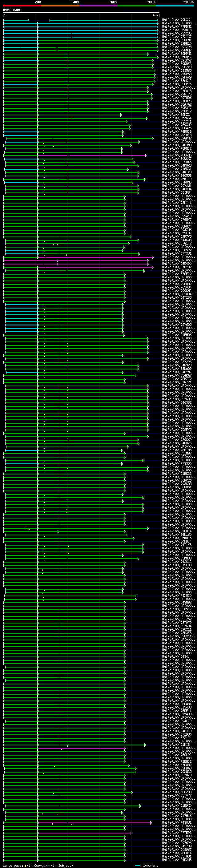197x868 pixels.
Task: Select label UniRef100_B7QF20
Action: (x=177, y=274)
